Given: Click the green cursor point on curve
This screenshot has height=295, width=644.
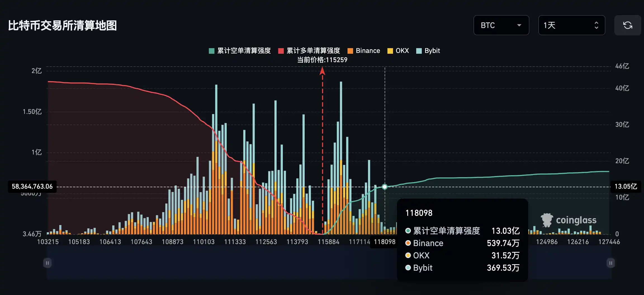Looking at the screenshot, I should (x=385, y=187).
